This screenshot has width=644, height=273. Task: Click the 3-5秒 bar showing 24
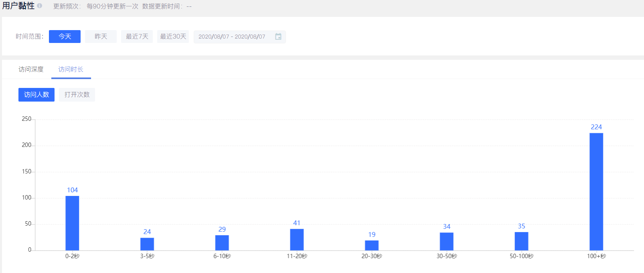[147, 244]
